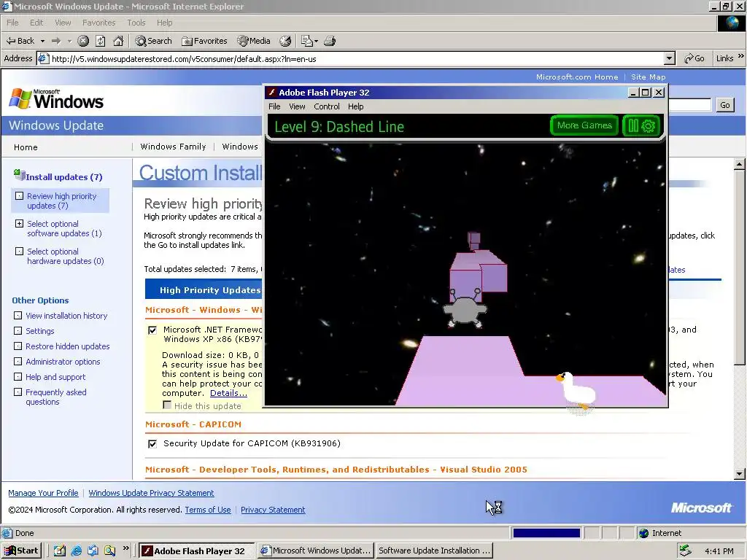Open the History icon in IE toolbar

tap(285, 41)
